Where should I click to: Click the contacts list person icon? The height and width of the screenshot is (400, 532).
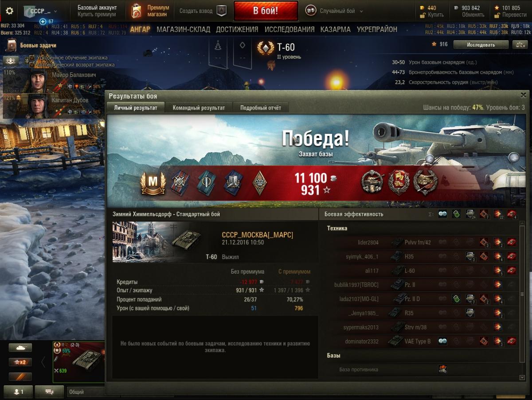pyautogui.click(x=18, y=392)
